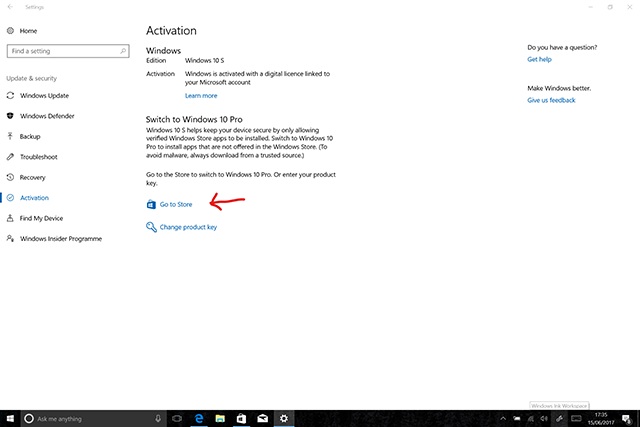Launch Microsoft Edge from the taskbar
This screenshot has height=427, width=640.
[199, 418]
